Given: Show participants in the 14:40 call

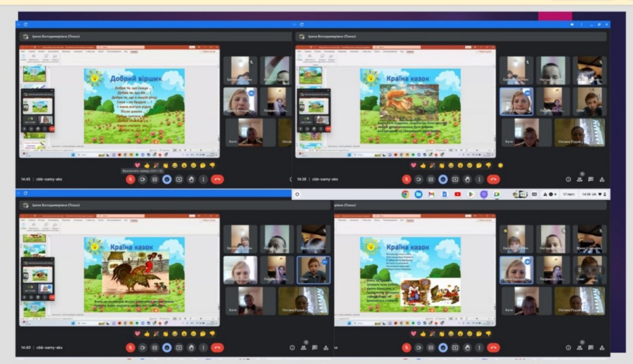Looking at the screenshot, I should (x=303, y=348).
